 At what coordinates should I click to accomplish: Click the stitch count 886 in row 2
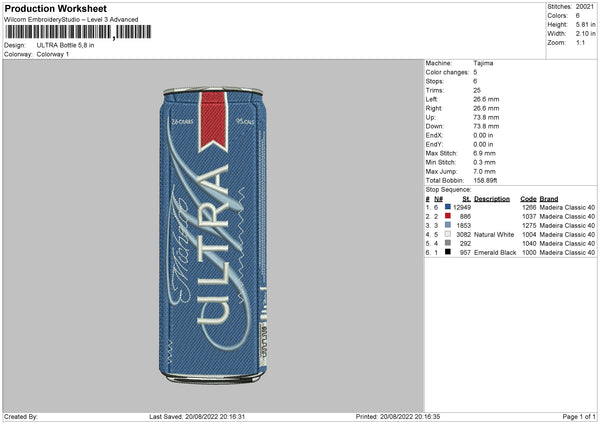(x=465, y=217)
